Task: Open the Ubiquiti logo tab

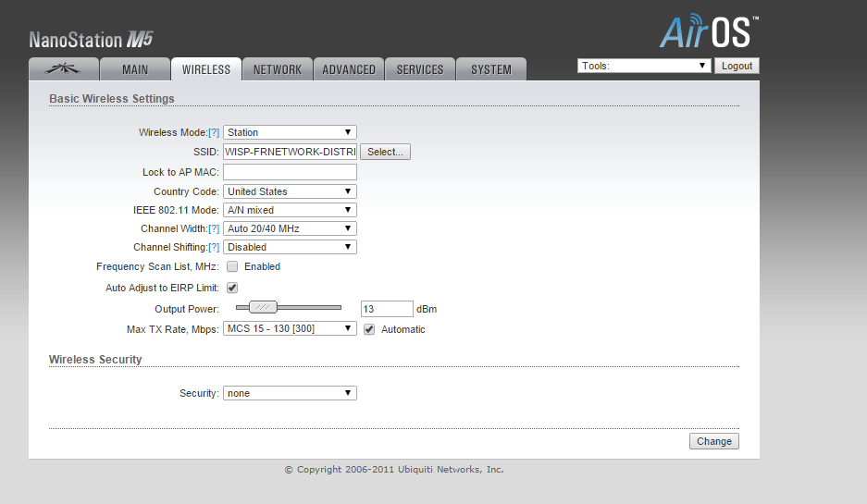Action: pos(64,69)
